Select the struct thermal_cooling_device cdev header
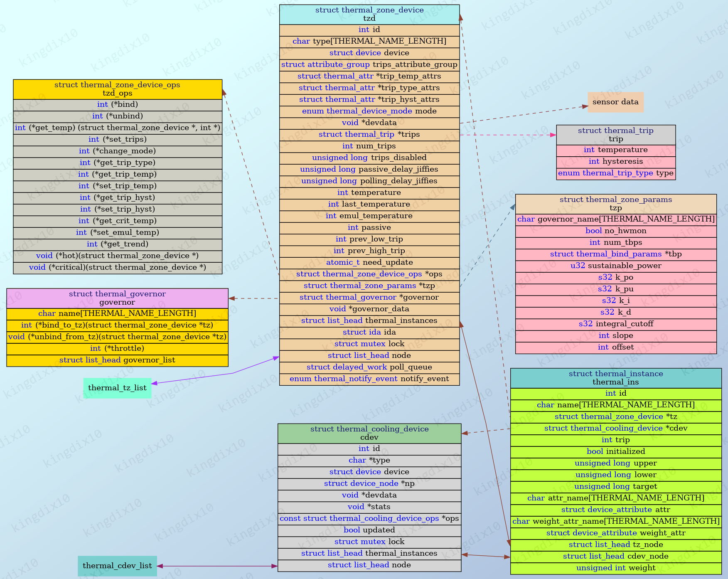 point(369,433)
